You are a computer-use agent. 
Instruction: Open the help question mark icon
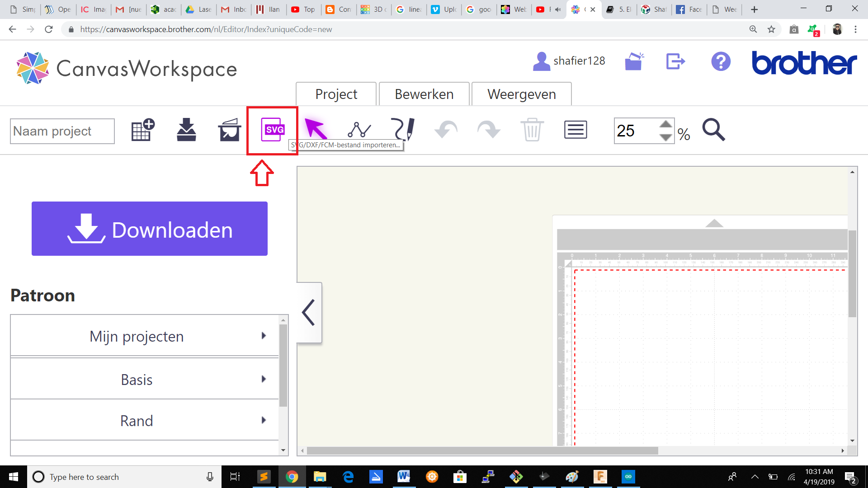tap(721, 61)
